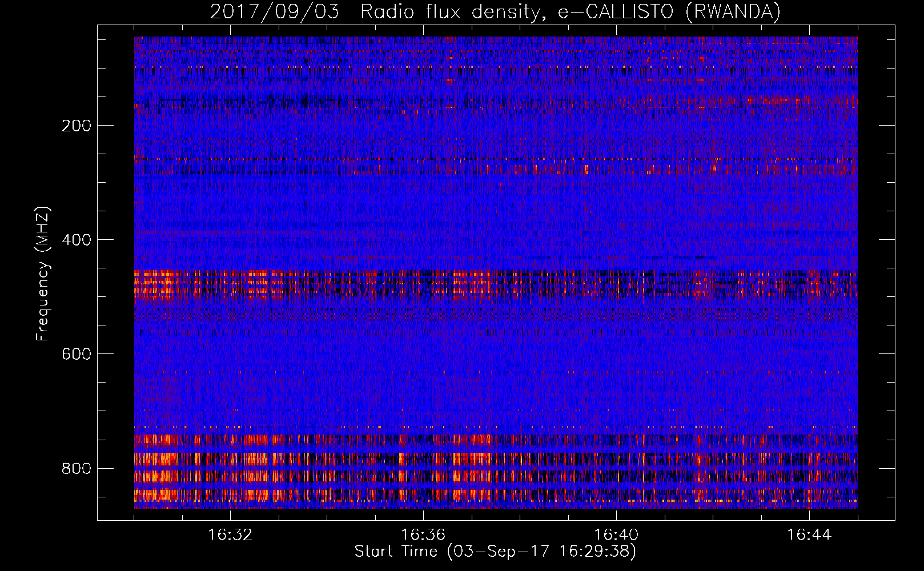Click the 'Frequency (MHZ)' axis label
The width and height of the screenshot is (924, 571).
(x=43, y=274)
